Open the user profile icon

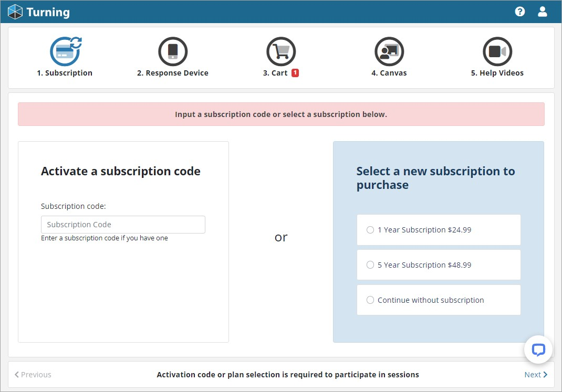[x=542, y=12]
